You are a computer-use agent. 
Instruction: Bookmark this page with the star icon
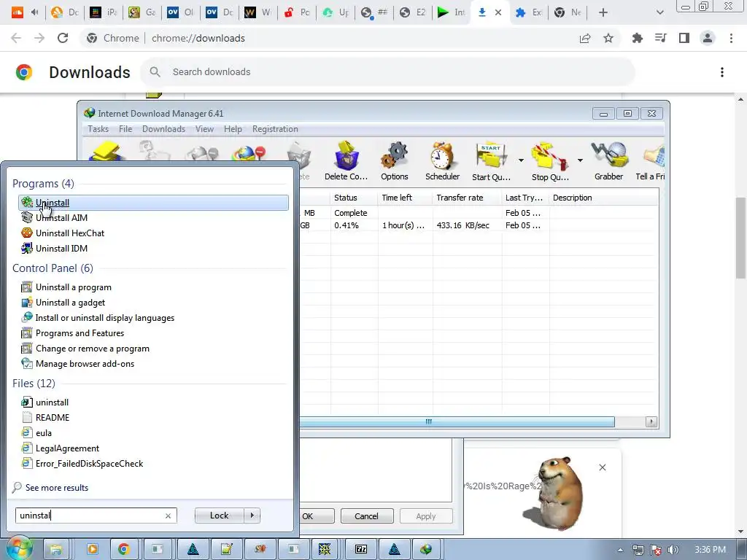pyautogui.click(x=608, y=38)
